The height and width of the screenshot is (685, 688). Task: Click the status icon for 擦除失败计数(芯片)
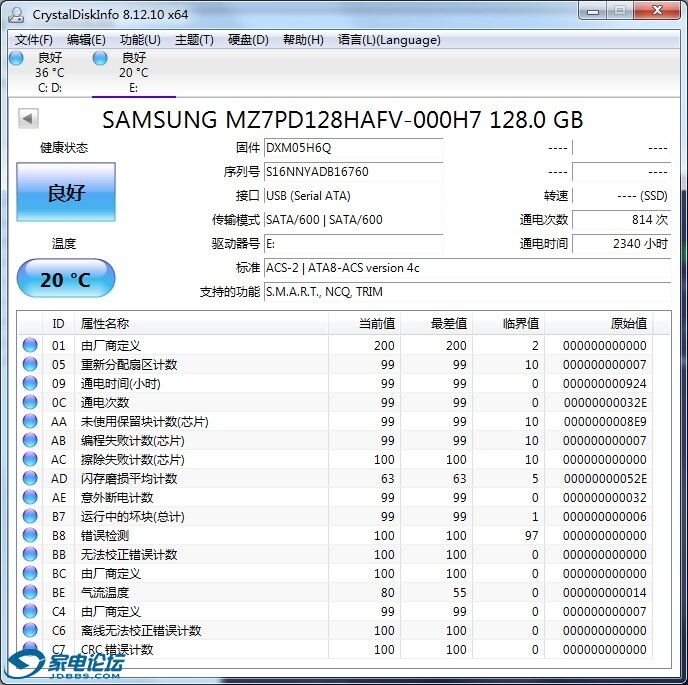(x=30, y=459)
